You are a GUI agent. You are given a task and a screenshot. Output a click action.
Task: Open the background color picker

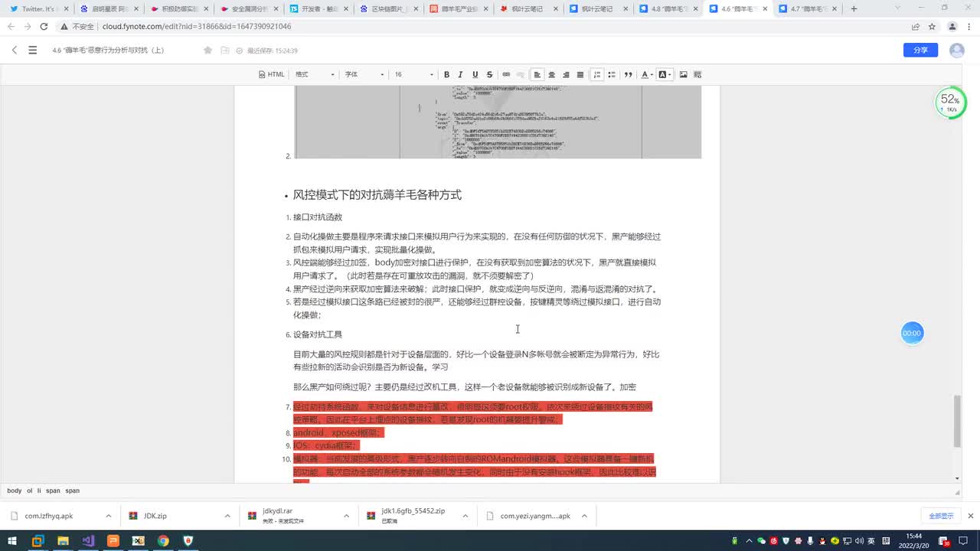[x=665, y=74]
